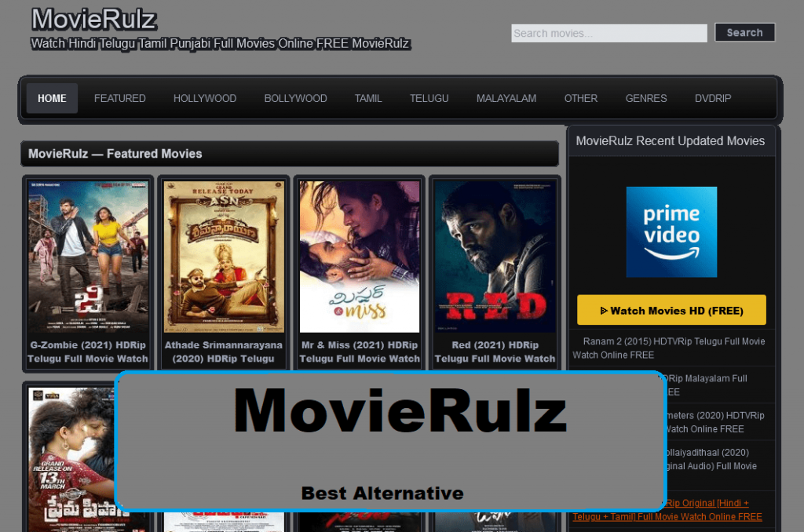Open the FEATURED menu item

pyautogui.click(x=119, y=98)
